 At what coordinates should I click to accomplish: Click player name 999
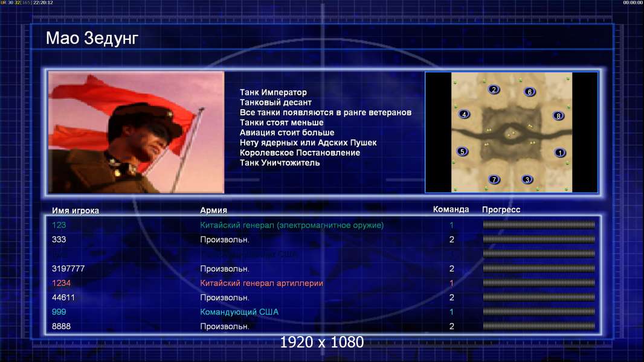[x=59, y=311]
